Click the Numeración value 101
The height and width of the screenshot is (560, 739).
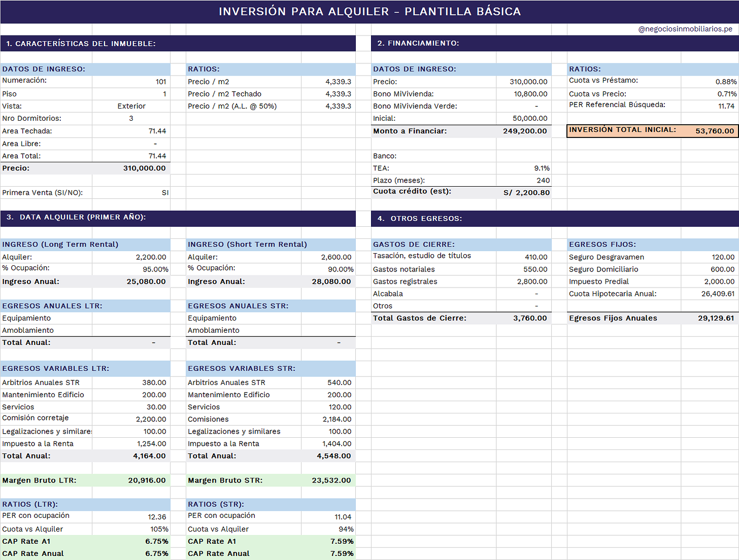click(x=131, y=82)
